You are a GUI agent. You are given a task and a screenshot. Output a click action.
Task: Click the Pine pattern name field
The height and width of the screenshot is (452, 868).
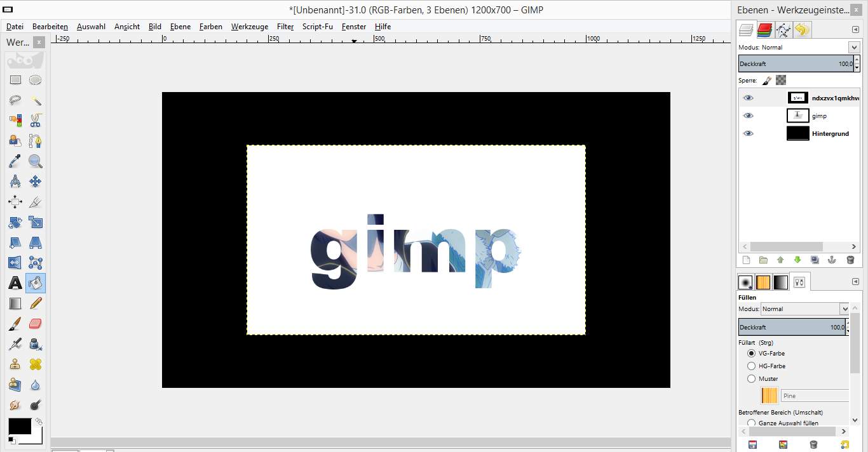(x=815, y=395)
